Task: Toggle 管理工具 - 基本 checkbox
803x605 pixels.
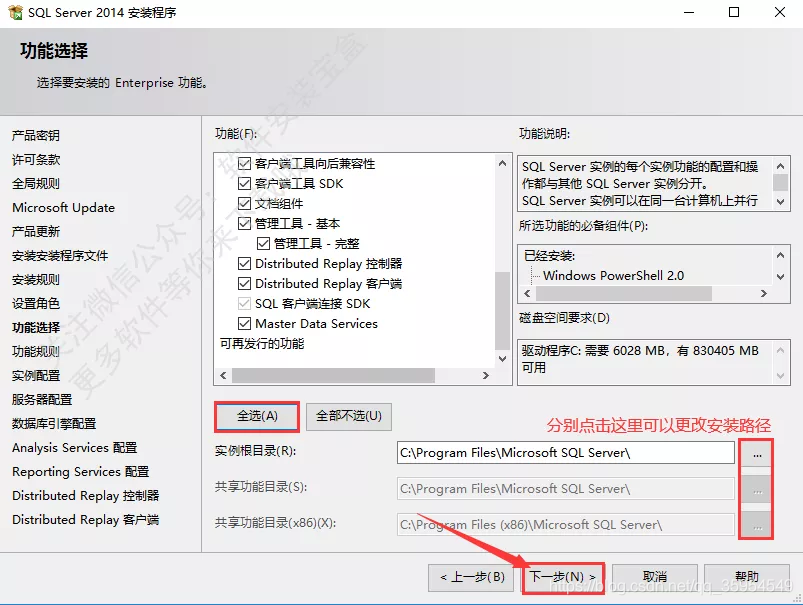Action: click(x=245, y=224)
